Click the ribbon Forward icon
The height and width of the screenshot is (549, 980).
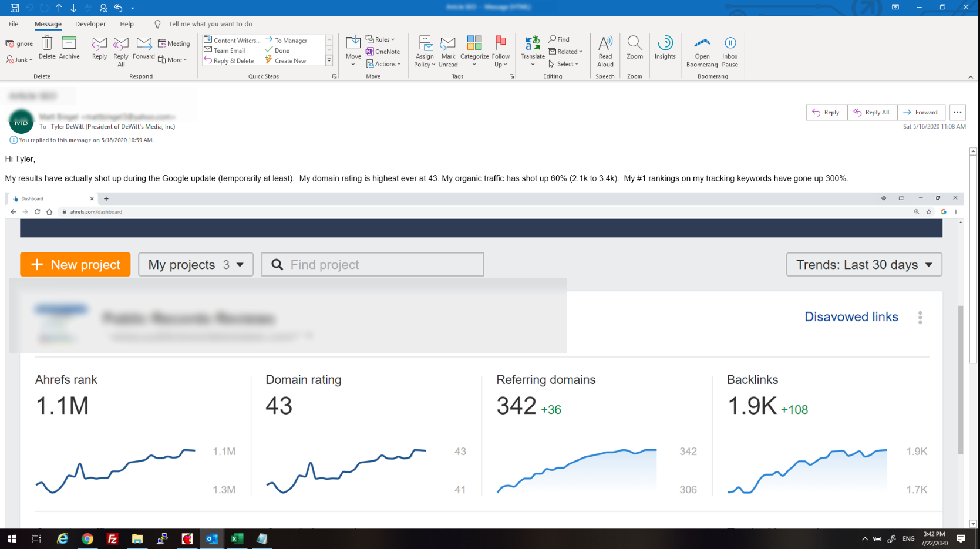coord(144,48)
